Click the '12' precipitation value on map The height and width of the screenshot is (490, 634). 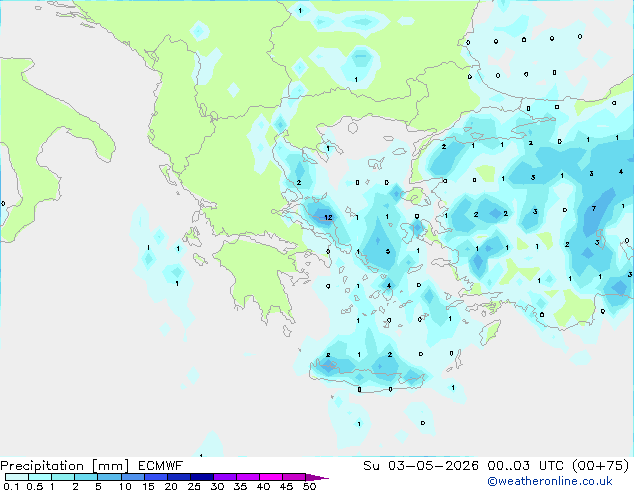[x=328, y=218]
